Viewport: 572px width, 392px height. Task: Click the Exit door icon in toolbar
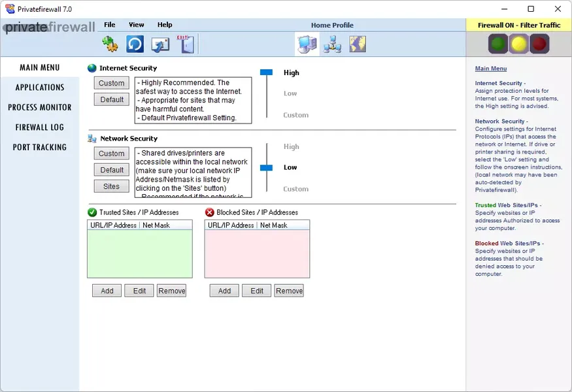coord(185,44)
